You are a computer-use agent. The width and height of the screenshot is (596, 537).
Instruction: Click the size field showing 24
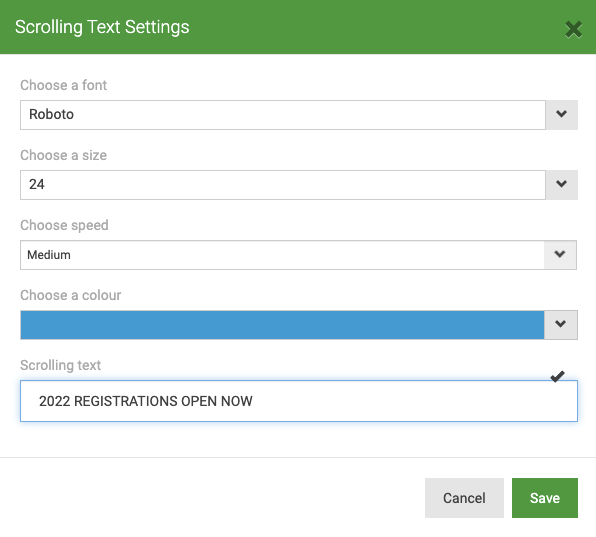click(x=283, y=185)
